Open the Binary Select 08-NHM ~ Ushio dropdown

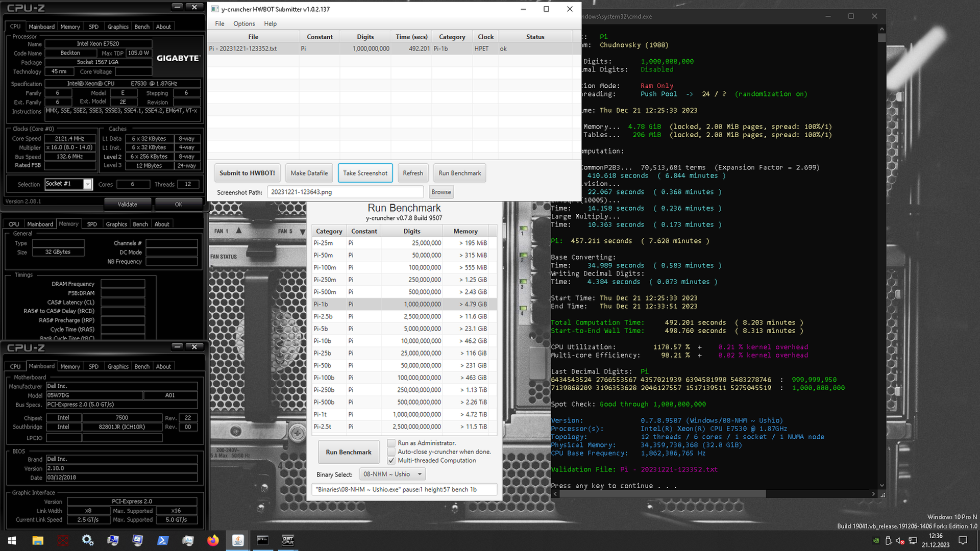(x=393, y=474)
